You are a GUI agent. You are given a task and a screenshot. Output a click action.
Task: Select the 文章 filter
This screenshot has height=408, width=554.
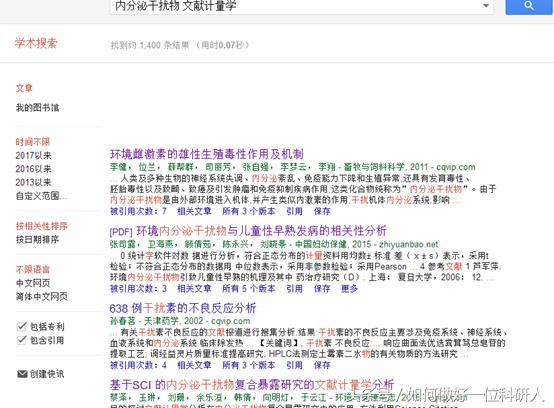pyautogui.click(x=24, y=88)
